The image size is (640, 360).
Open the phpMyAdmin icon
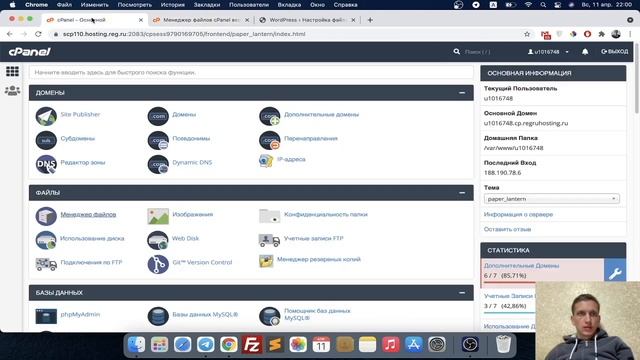[x=46, y=316]
